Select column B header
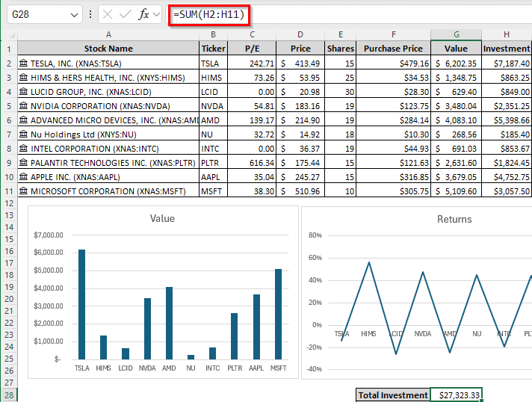Screen dimensions: 532x402 pyautogui.click(x=213, y=34)
